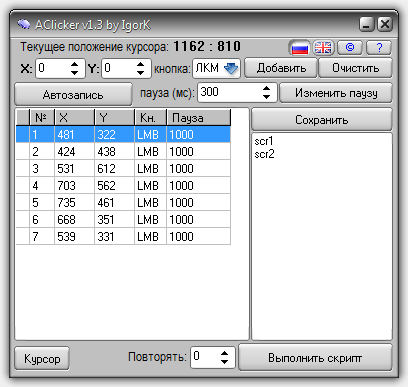Close the AClicker window
The height and width of the screenshot is (387, 408).
pyautogui.click(x=385, y=24)
